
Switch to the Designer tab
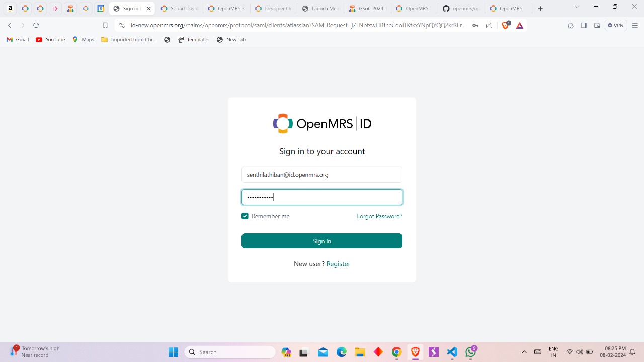(x=275, y=8)
